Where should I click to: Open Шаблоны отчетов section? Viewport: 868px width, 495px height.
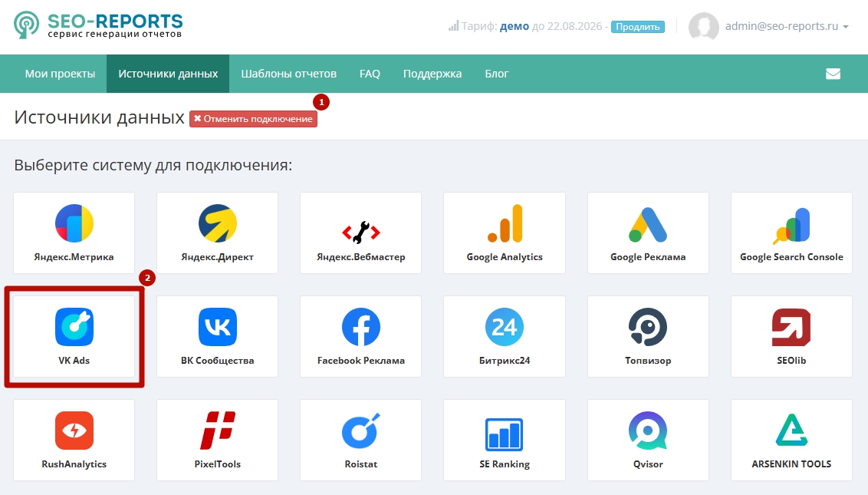288,74
